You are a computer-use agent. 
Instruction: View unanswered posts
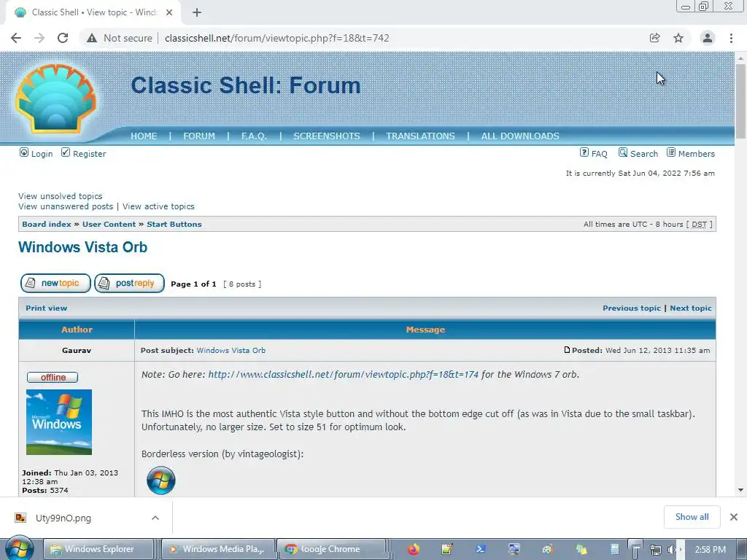66,206
